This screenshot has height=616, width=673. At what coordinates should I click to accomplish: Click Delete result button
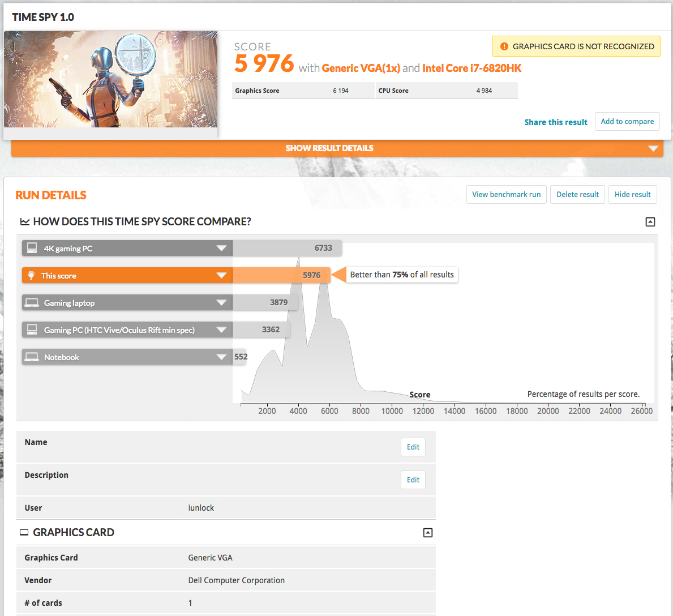point(577,194)
